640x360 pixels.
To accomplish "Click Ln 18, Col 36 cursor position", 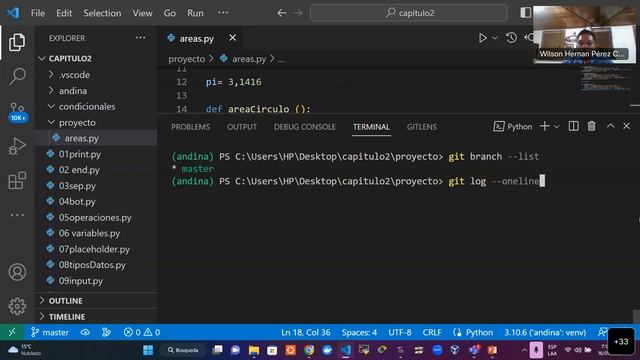I will coord(306,332).
